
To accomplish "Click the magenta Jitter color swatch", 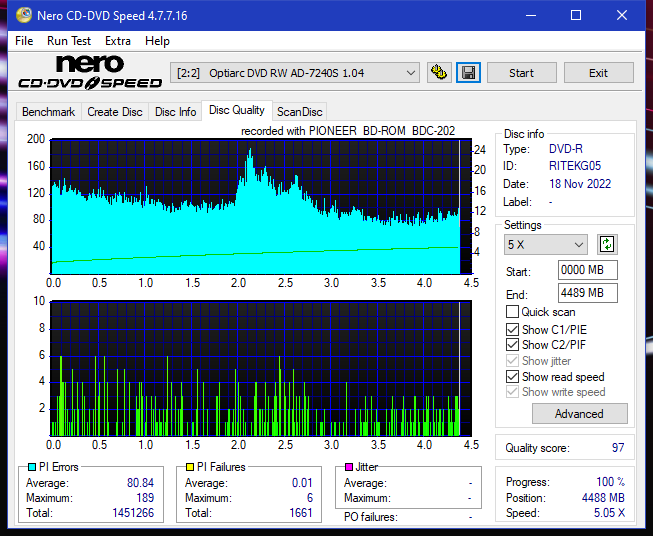I will (x=349, y=467).
